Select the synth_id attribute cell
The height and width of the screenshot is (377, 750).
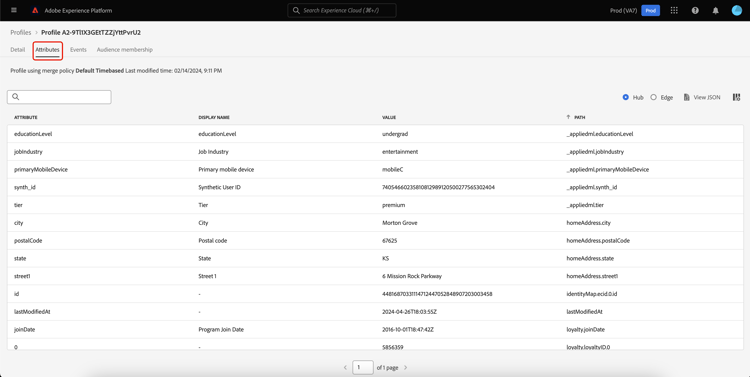[25, 187]
